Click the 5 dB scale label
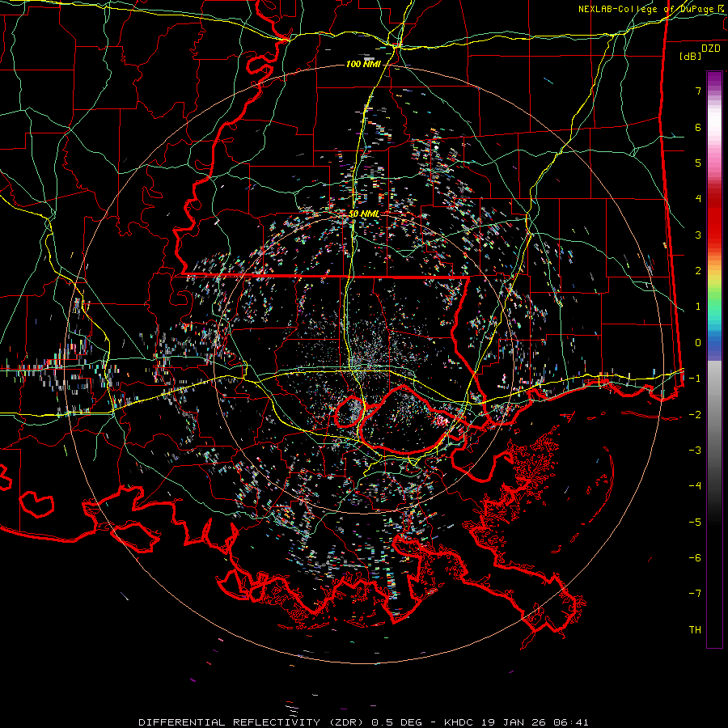Image resolution: width=728 pixels, height=728 pixels. pos(698,163)
